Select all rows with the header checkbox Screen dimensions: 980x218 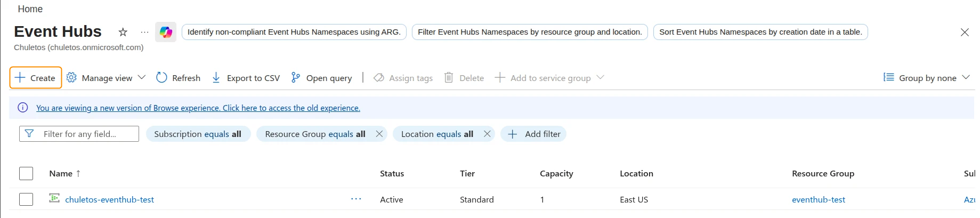[26, 174]
